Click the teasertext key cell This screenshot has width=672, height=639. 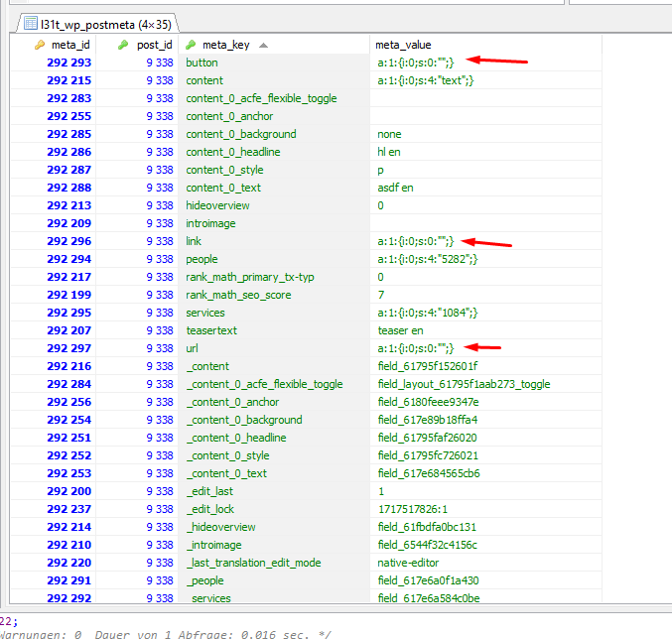[x=274, y=330]
